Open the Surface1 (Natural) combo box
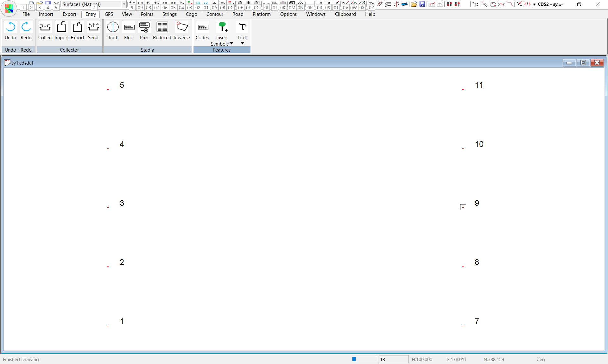This screenshot has width=608, height=364. (x=124, y=4)
